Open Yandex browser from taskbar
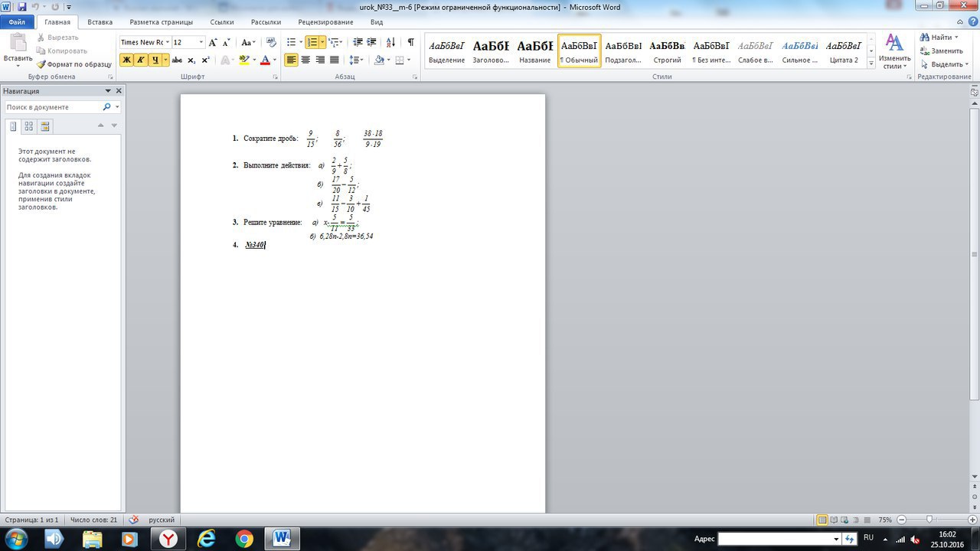 [x=168, y=539]
